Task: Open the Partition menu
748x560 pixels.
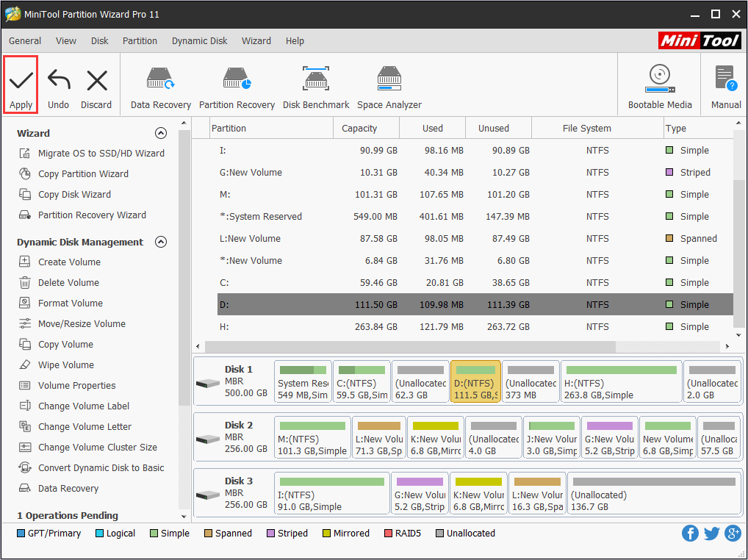Action: click(x=140, y=40)
